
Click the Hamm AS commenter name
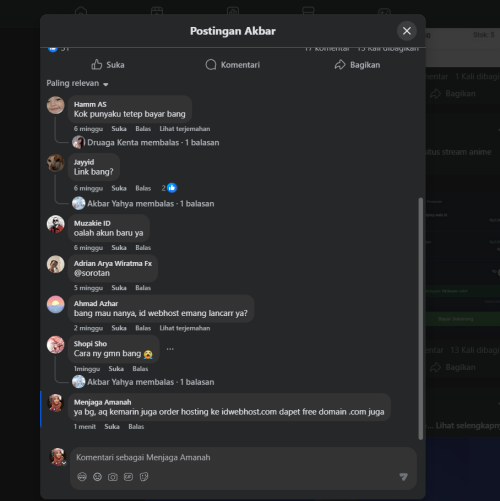coord(90,104)
